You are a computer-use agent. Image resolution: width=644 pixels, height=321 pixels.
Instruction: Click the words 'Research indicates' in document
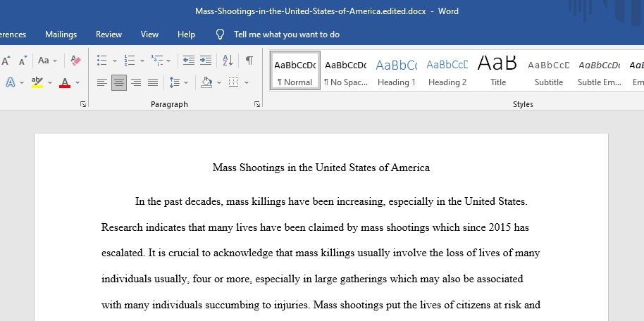[144, 227]
